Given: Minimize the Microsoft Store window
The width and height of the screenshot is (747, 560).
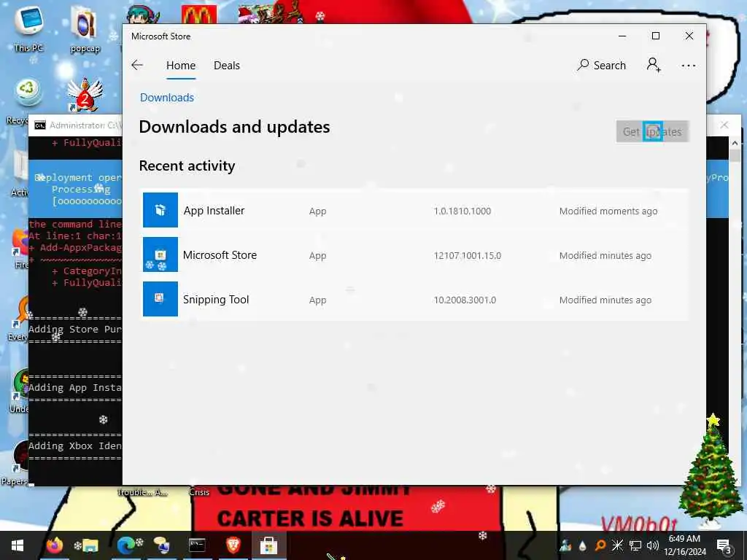Looking at the screenshot, I should tap(622, 36).
